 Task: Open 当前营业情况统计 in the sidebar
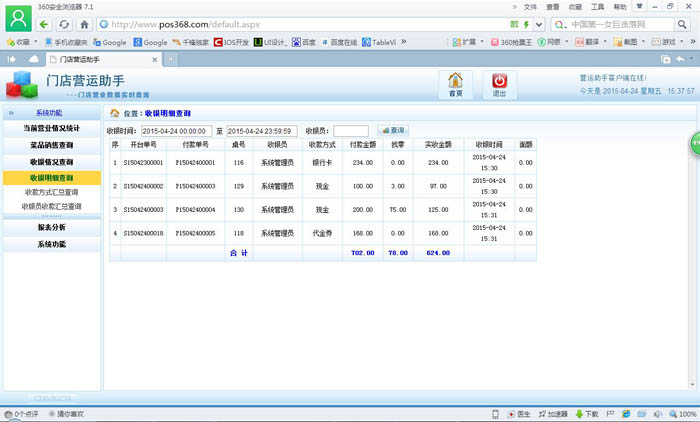(51, 129)
